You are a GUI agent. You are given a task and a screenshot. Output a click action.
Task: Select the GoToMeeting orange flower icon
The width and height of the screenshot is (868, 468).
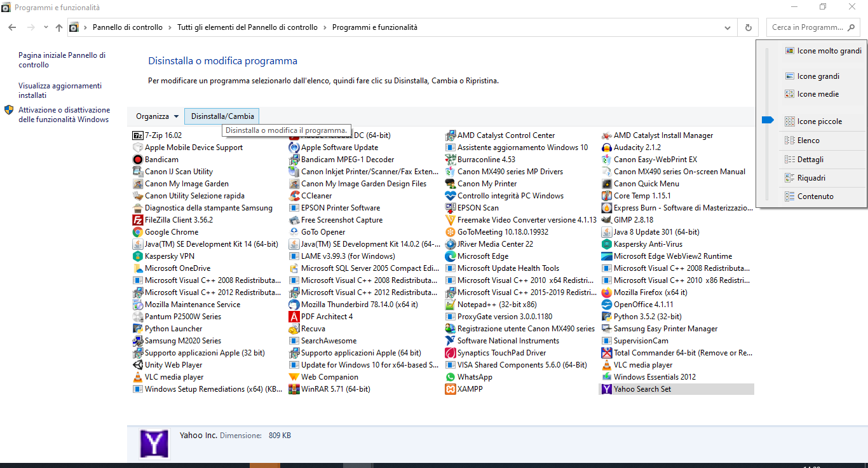click(x=451, y=232)
